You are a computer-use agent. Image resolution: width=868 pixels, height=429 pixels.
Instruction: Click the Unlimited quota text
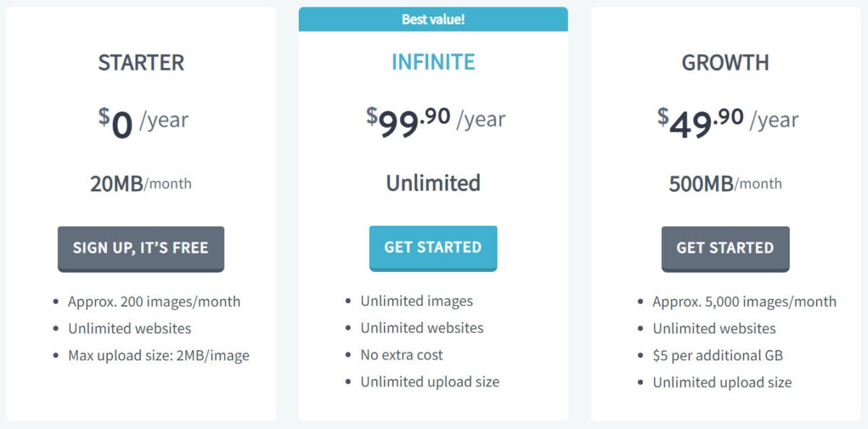coord(433,183)
